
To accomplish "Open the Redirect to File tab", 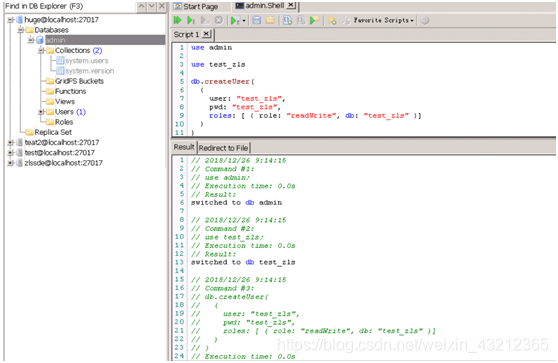I will (x=223, y=148).
